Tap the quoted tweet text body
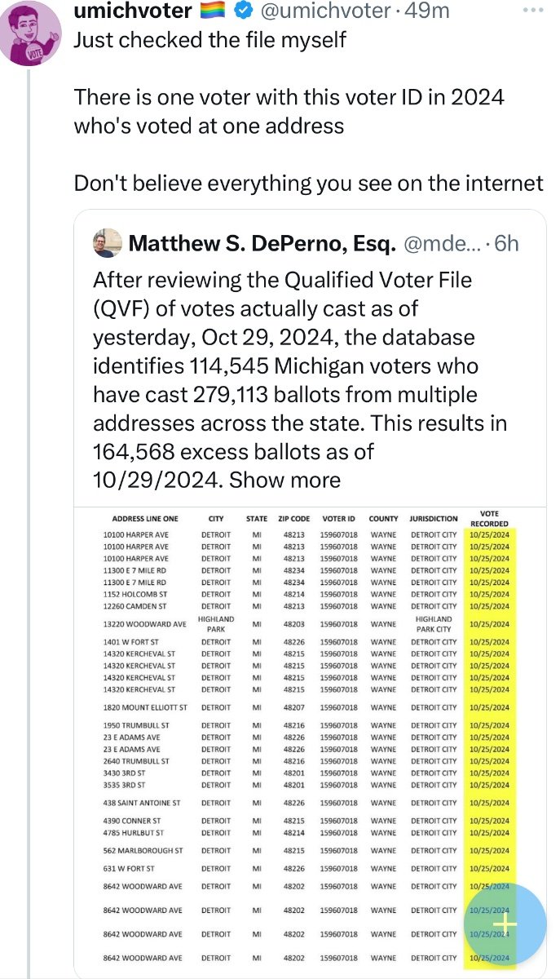This screenshot has height=979, width=560. [x=300, y=380]
